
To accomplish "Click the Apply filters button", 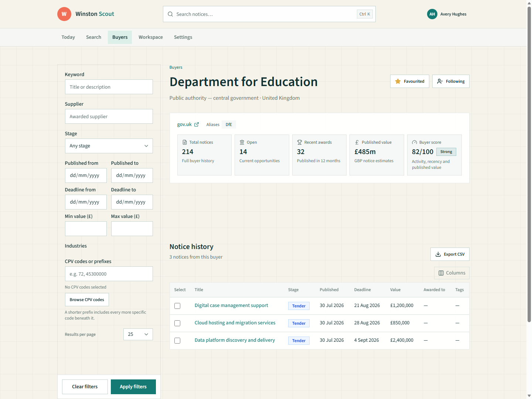I will 133,387.
